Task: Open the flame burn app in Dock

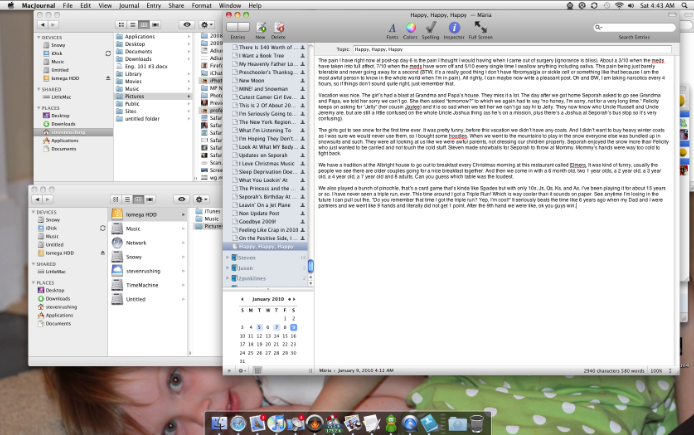Action: coord(315,424)
